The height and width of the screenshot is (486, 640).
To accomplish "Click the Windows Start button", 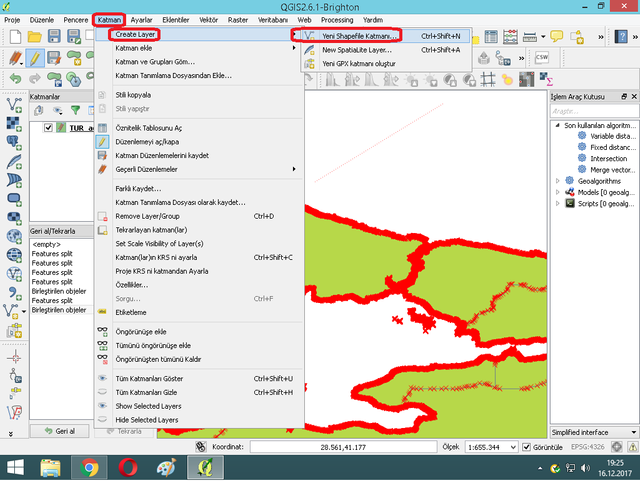I will [x=15, y=468].
